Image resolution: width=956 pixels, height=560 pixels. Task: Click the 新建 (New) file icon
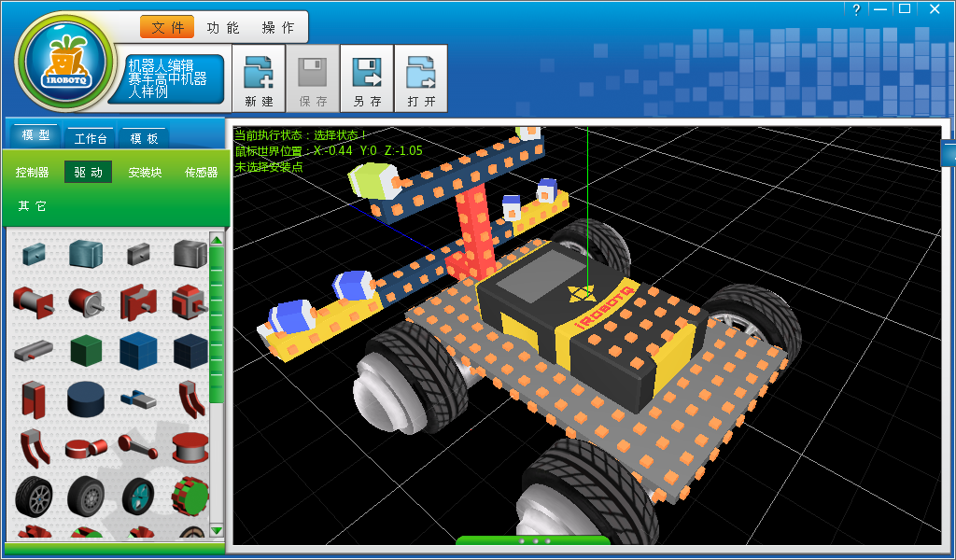[x=259, y=79]
